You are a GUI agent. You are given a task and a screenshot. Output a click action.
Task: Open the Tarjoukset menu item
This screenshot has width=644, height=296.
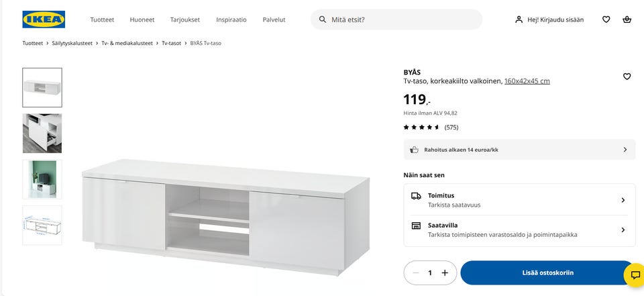tap(185, 19)
